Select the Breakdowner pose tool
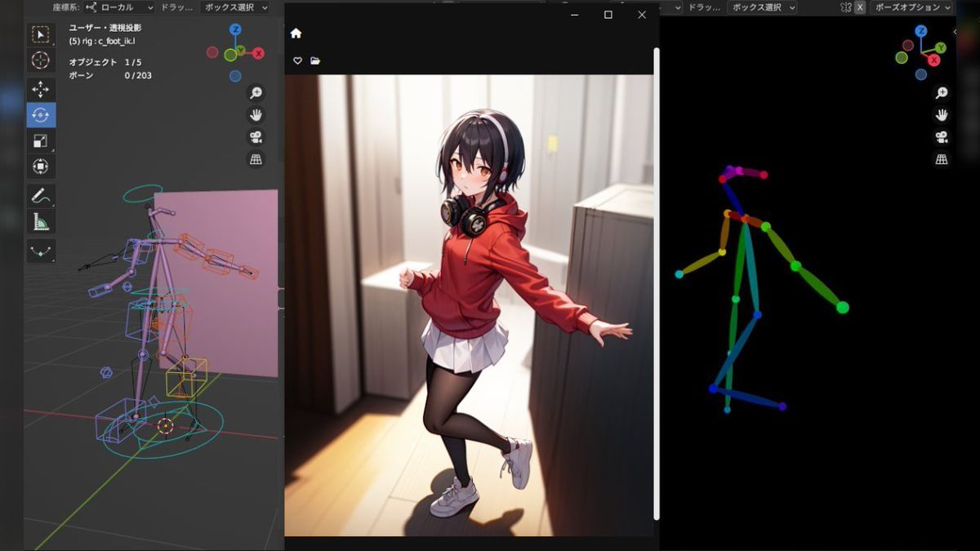The image size is (980, 551). tap(40, 251)
